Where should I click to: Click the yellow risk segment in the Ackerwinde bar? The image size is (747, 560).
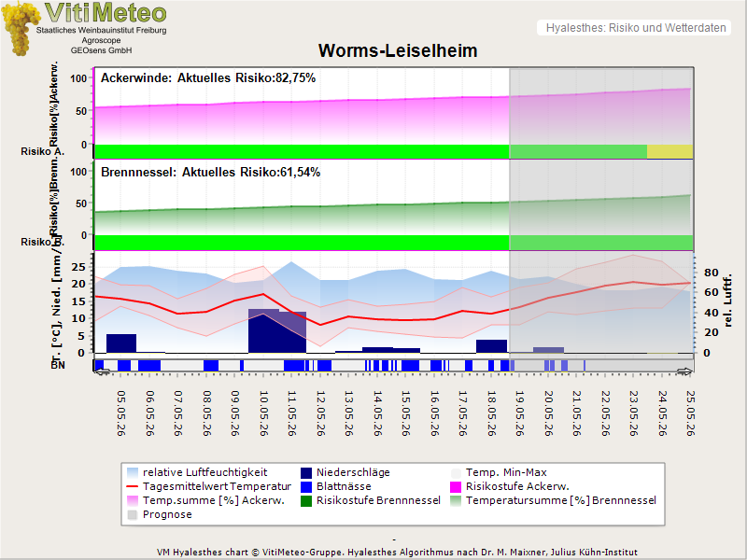click(x=669, y=151)
